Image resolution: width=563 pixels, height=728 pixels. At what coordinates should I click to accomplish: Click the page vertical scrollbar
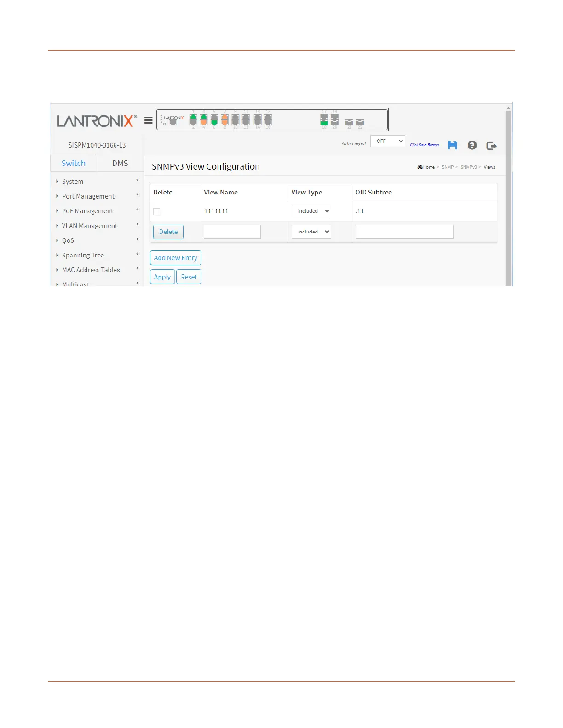(508, 198)
